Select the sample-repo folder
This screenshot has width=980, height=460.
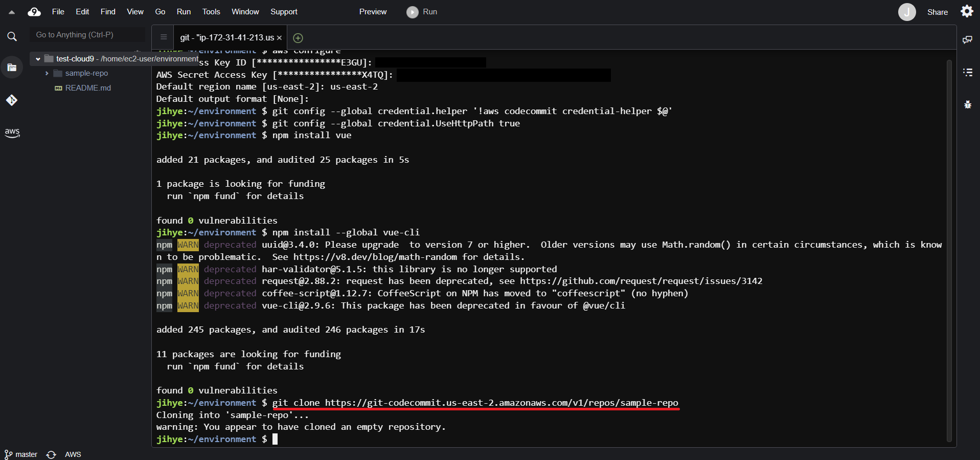(86, 74)
